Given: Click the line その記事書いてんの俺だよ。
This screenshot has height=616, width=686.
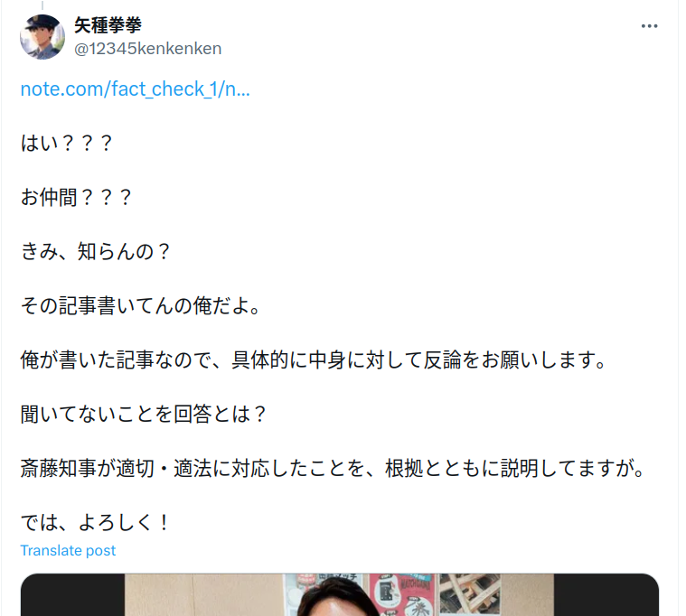Looking at the screenshot, I should pos(141,305).
